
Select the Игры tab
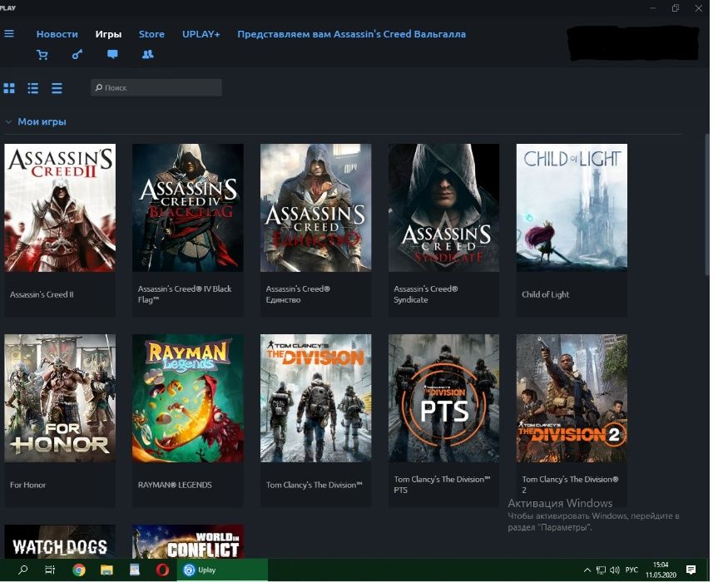(108, 34)
